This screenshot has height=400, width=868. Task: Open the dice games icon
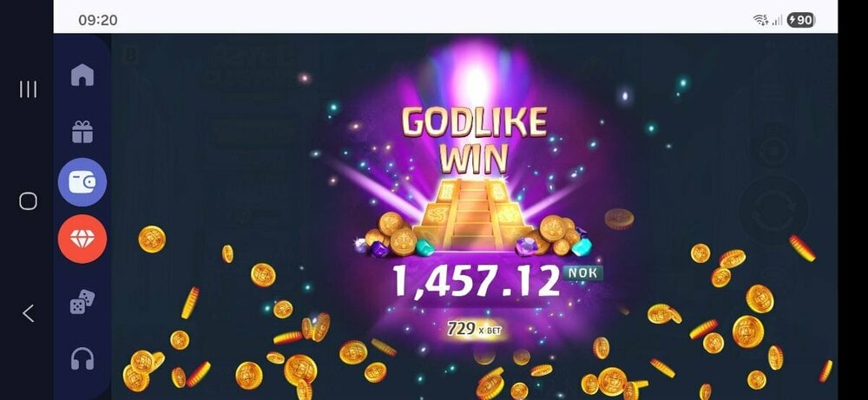point(82,302)
